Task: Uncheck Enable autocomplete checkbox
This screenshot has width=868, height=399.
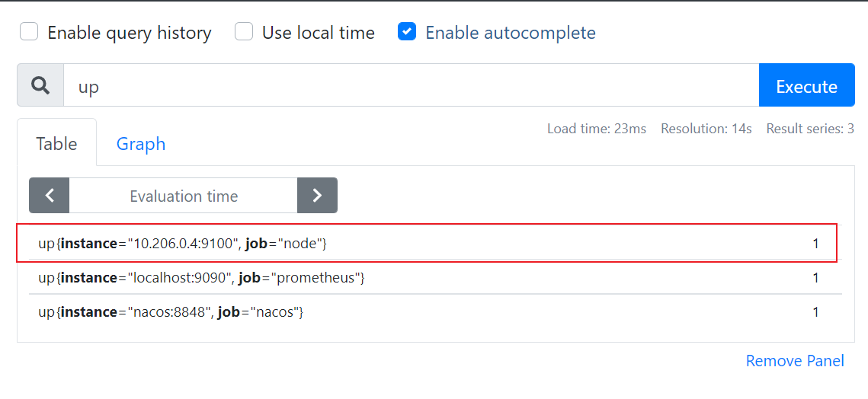Action: [407, 32]
